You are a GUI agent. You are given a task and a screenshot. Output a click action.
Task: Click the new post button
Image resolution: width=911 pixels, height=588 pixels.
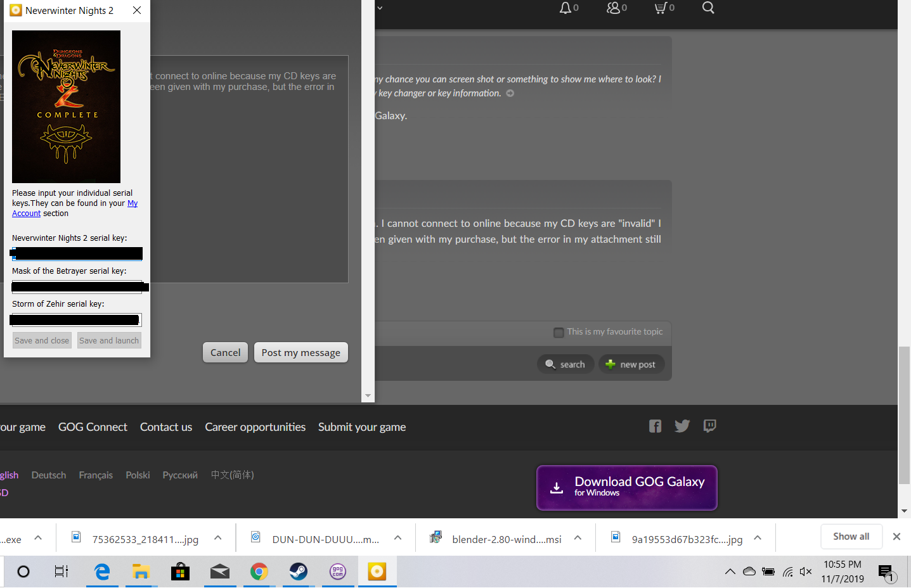tap(631, 364)
